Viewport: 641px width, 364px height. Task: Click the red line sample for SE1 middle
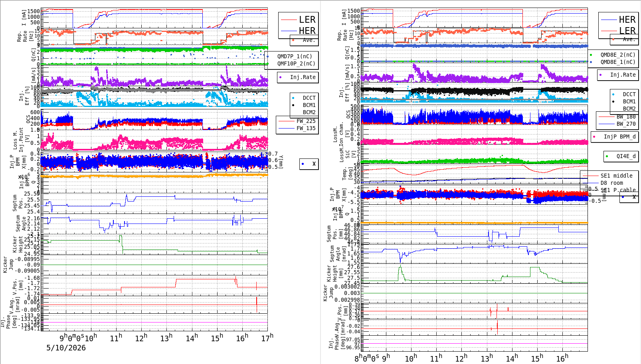point(590,176)
